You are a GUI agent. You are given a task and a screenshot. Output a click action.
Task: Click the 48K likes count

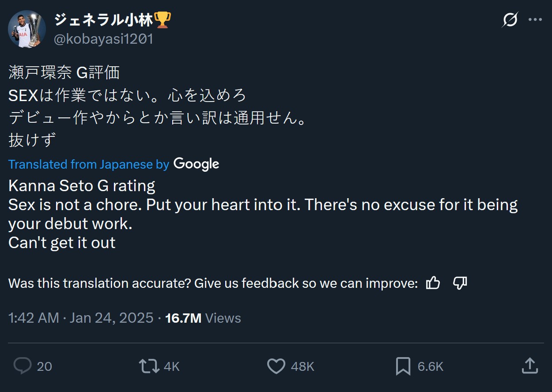pyautogui.click(x=302, y=366)
